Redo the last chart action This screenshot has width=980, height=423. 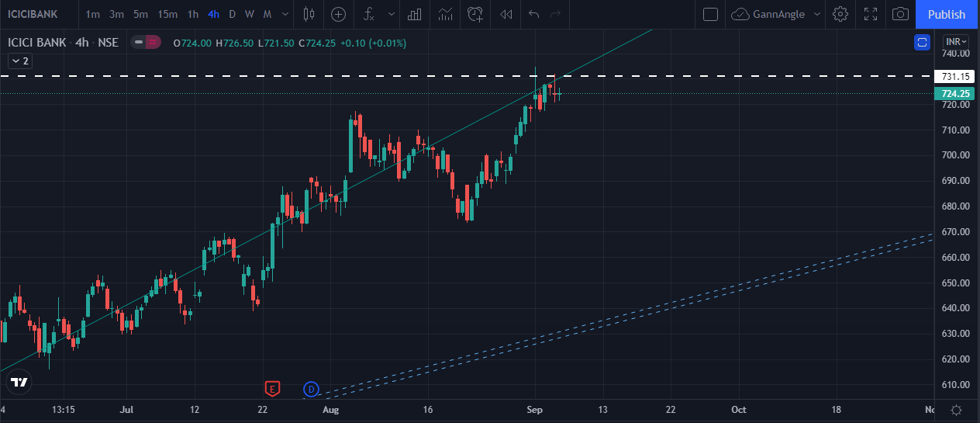[x=555, y=14]
